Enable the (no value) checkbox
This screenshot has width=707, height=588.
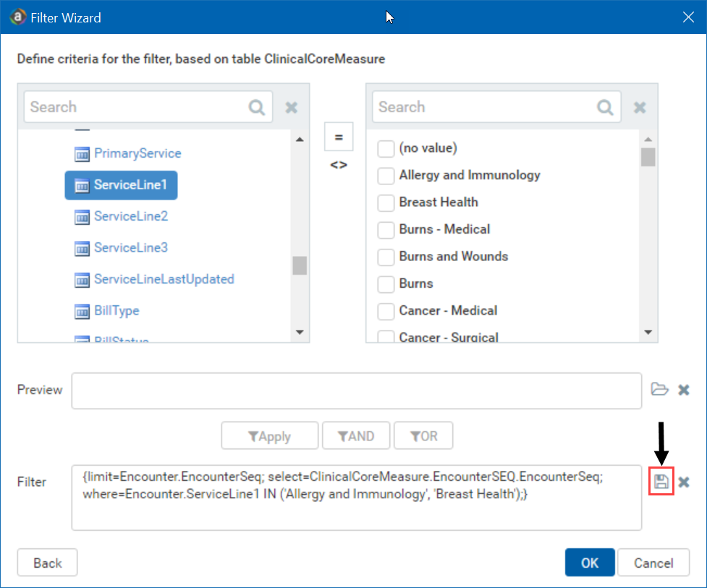click(x=386, y=148)
